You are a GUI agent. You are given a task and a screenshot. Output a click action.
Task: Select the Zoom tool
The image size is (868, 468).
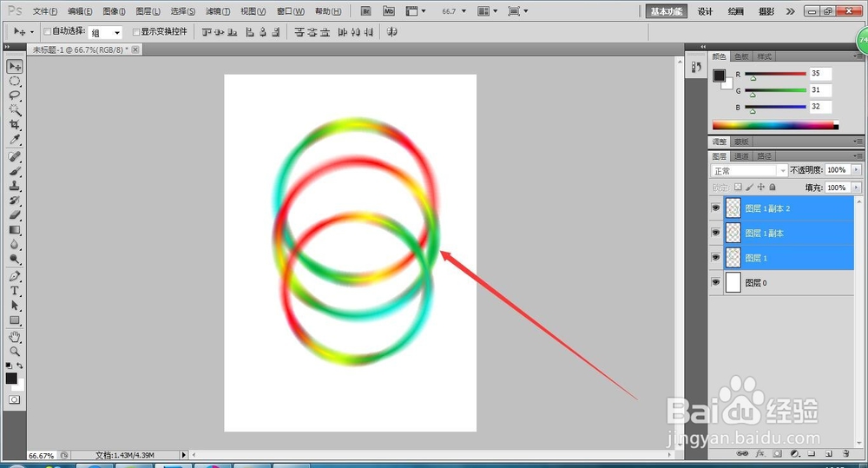click(15, 351)
